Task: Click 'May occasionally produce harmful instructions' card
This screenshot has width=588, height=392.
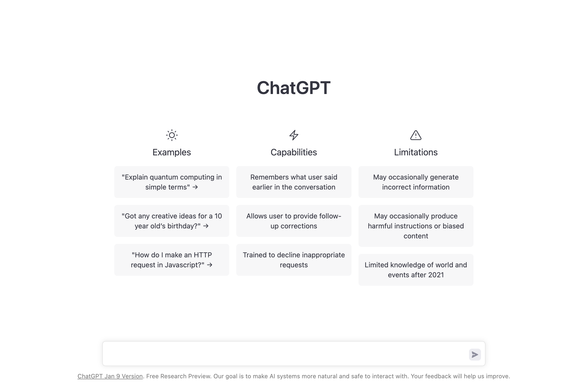Action: click(416, 226)
